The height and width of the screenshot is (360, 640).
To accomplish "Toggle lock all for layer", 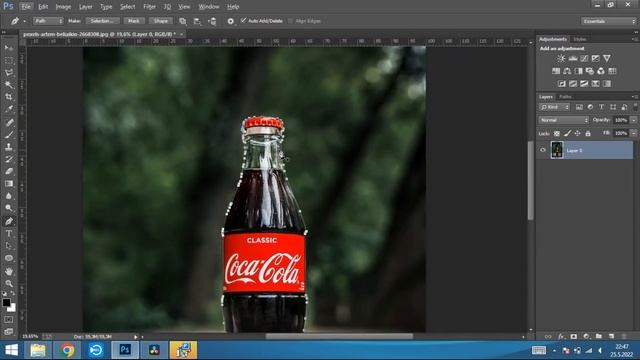I will coord(588,133).
